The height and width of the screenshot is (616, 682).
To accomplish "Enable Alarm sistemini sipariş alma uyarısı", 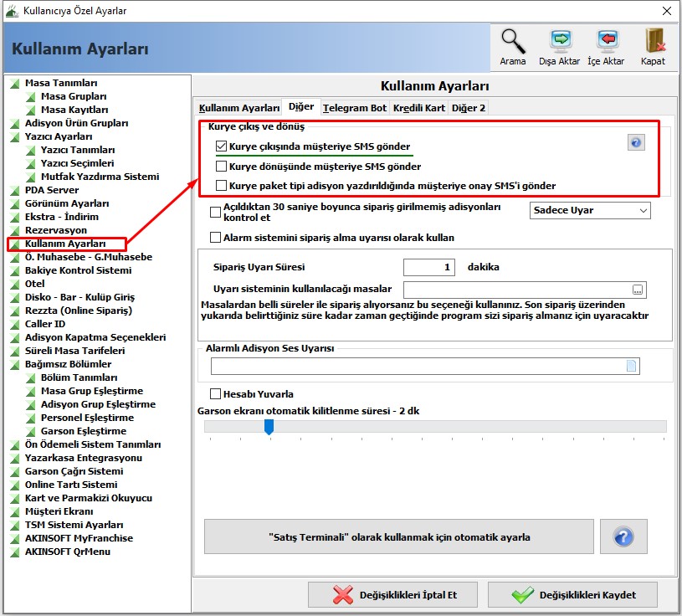I will 215,238.
